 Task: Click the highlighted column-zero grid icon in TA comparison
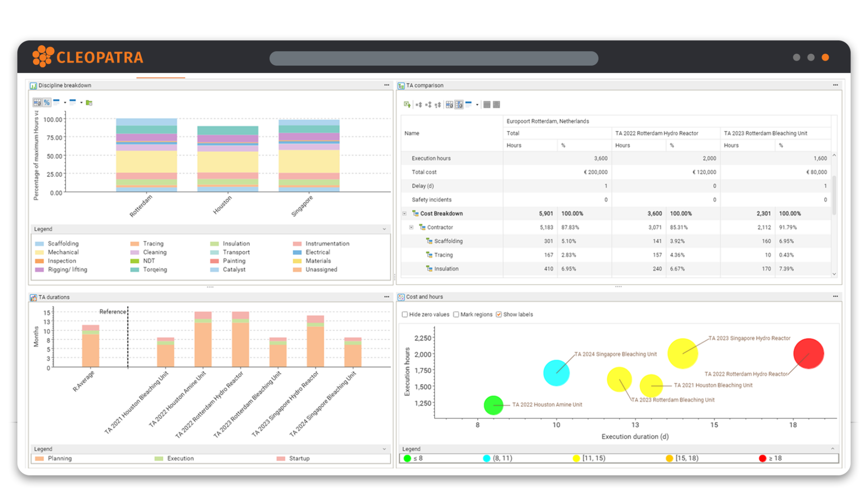point(459,105)
